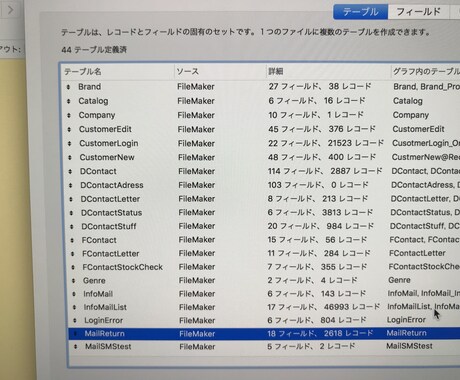Click the highlighted MailReturn table name
This screenshot has width=460, height=380.
coord(104,333)
